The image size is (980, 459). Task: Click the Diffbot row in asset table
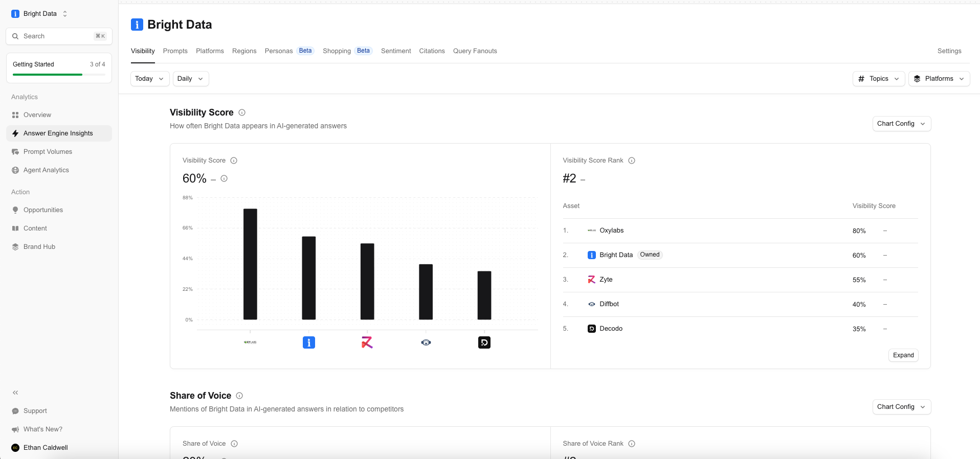pos(740,304)
